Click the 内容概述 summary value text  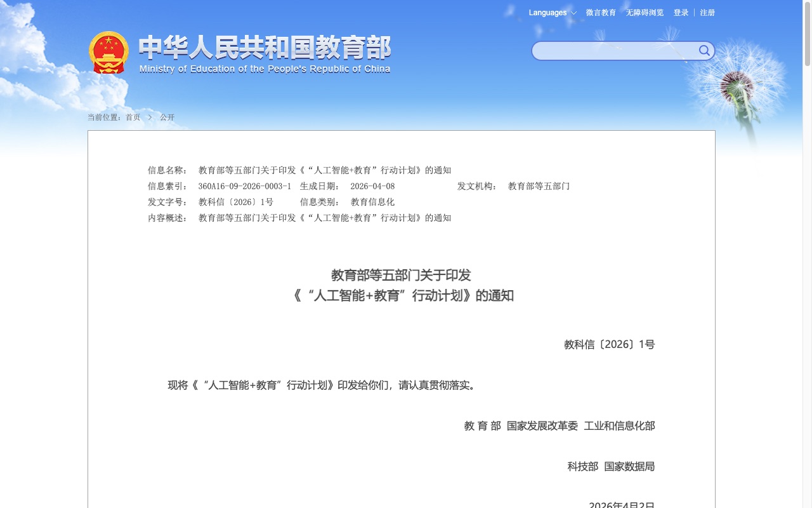pos(324,218)
